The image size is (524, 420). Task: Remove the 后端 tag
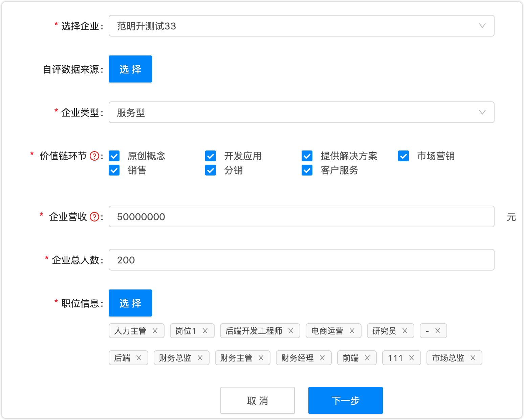tap(139, 358)
